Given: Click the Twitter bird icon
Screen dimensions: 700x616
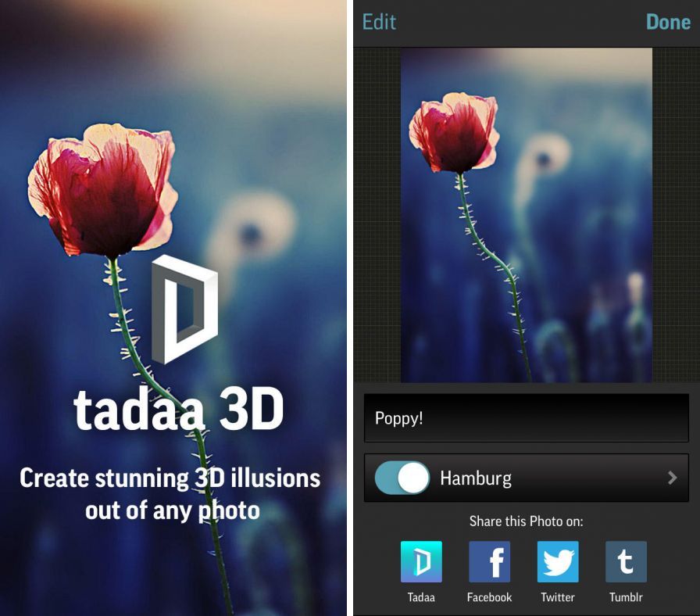Looking at the screenshot, I should point(557,561).
